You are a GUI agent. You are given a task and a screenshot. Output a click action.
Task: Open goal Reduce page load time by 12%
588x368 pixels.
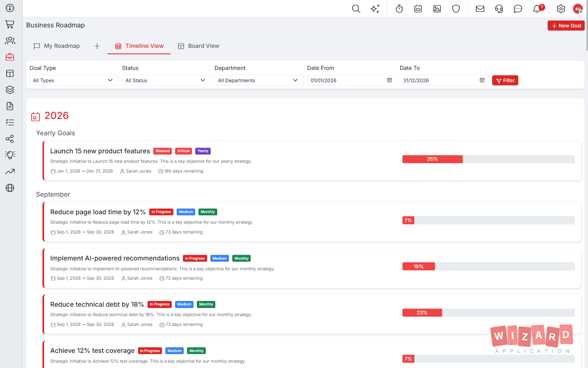(98, 212)
